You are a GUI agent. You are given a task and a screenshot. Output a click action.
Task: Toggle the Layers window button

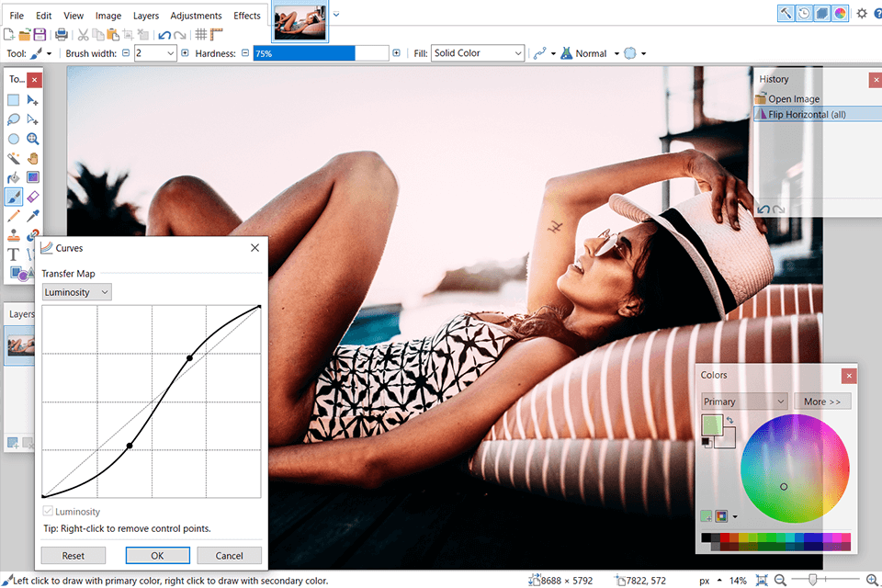point(821,13)
